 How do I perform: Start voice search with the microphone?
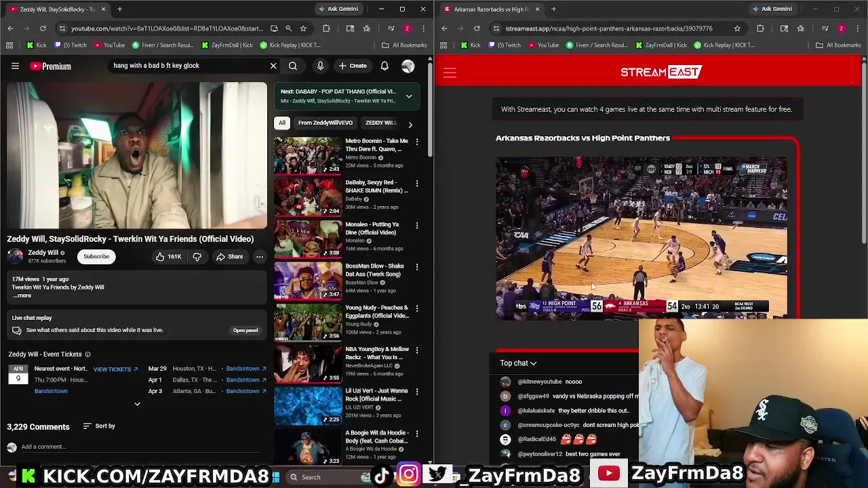[320, 66]
